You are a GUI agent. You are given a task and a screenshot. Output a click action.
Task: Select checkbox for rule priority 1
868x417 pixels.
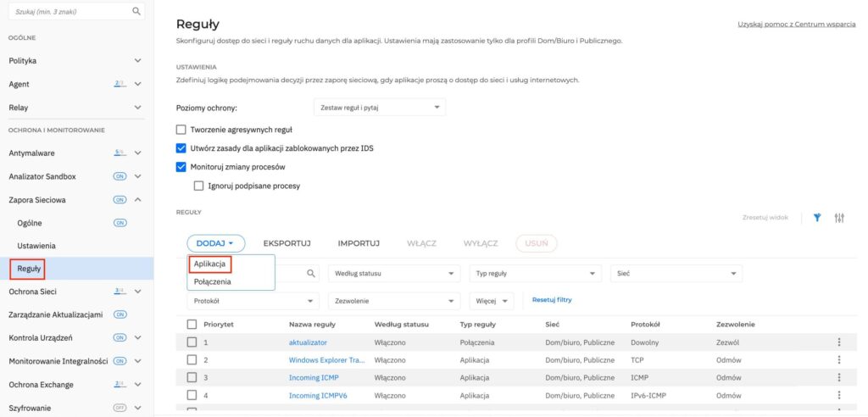tap(192, 342)
